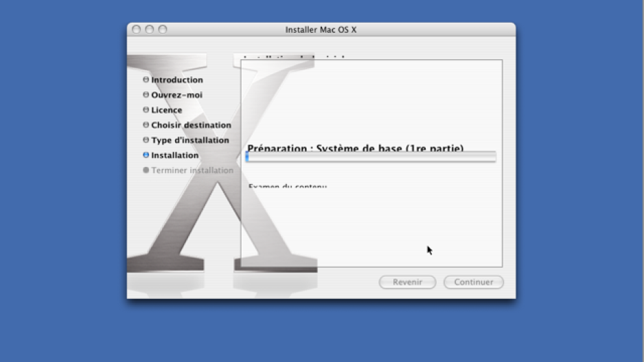Click the Installer Mac OS X title bar
This screenshot has height=362, width=644.
pos(321,30)
